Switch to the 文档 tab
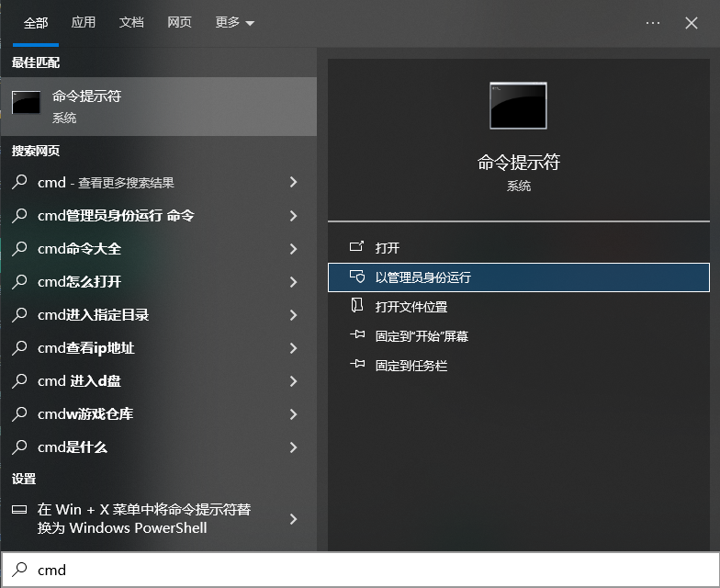Image resolution: width=720 pixels, height=588 pixels. [131, 23]
